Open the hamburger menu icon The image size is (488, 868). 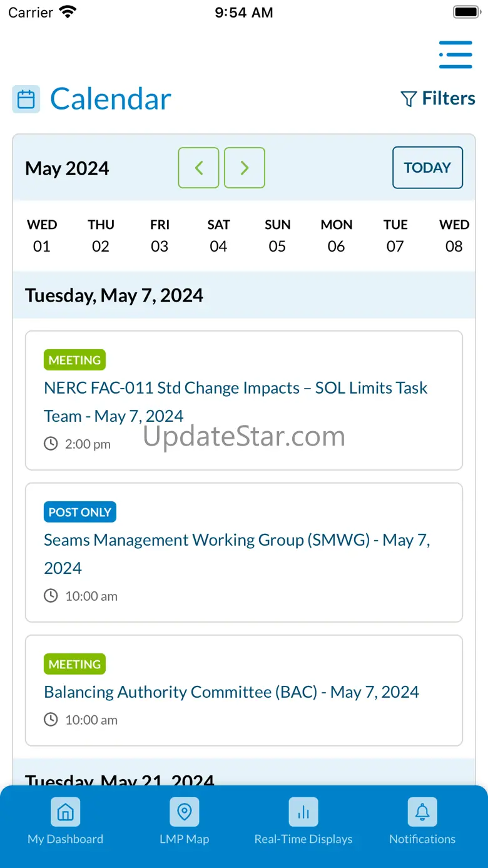coord(455,55)
